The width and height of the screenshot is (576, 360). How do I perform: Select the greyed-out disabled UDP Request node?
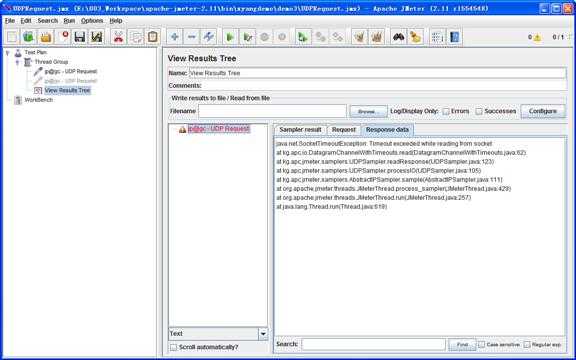point(71,81)
